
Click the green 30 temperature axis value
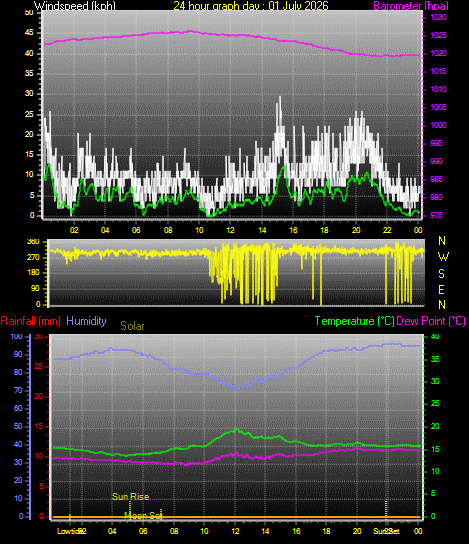(435, 381)
